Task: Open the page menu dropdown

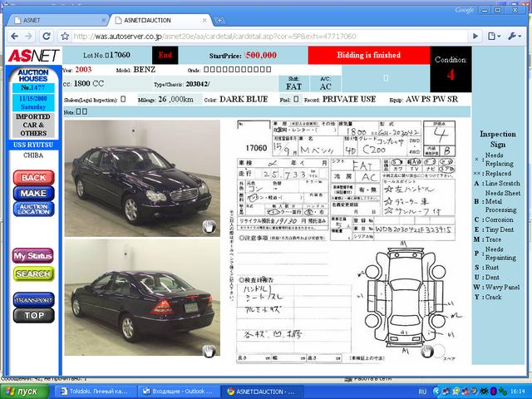Action: pos(494,36)
